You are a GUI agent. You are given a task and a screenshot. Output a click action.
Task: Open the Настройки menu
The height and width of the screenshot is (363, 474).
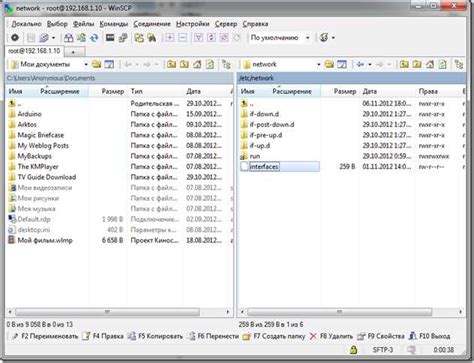click(193, 24)
